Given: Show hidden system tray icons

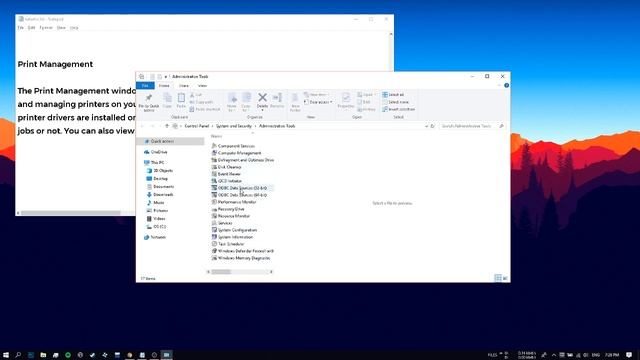Looking at the screenshot, I should pos(553,355).
